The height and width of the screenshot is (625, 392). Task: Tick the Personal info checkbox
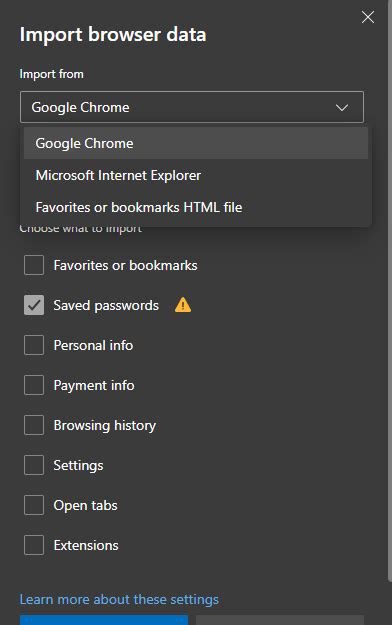(x=34, y=345)
